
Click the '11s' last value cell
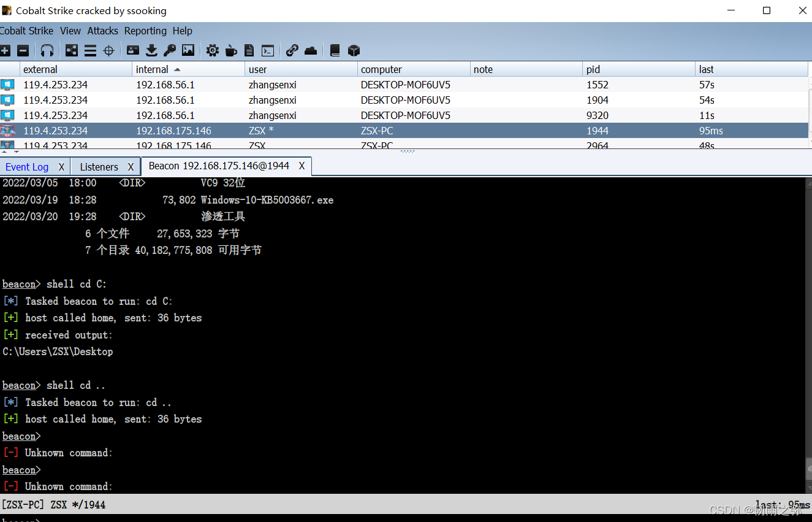(707, 115)
